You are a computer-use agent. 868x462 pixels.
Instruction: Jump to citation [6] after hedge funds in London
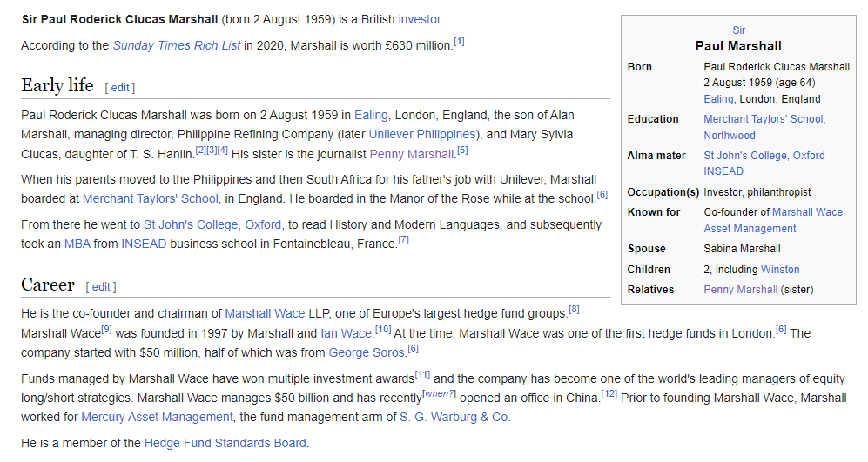click(x=781, y=329)
